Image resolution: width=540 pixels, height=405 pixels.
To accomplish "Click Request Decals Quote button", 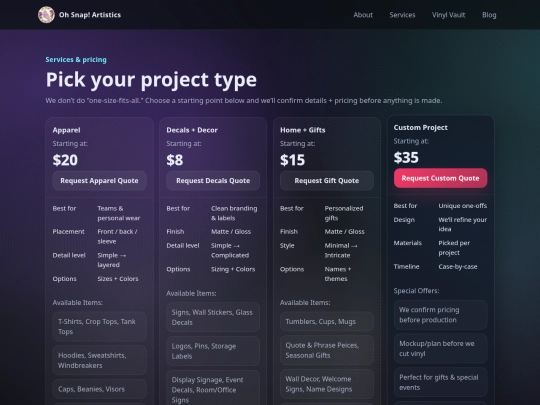I will pos(213,180).
